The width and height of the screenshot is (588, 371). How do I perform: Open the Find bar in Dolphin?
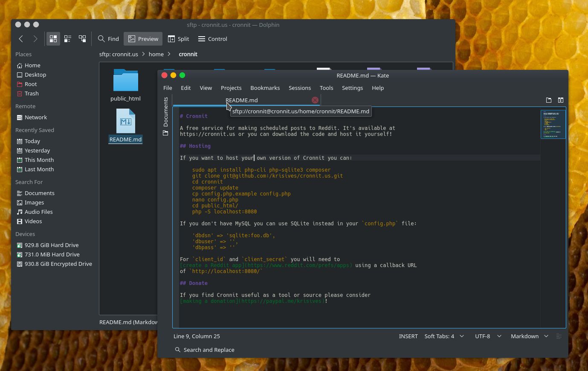[108, 39]
